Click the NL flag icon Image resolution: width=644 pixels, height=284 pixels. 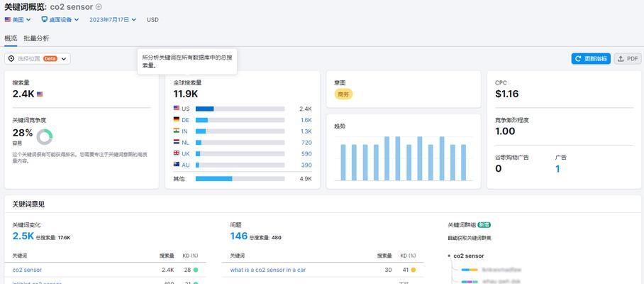177,142
